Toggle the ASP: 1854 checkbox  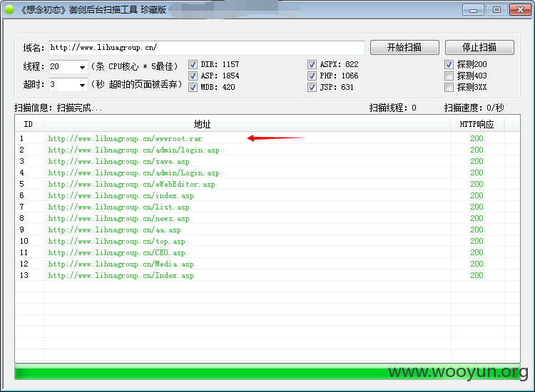pos(193,76)
